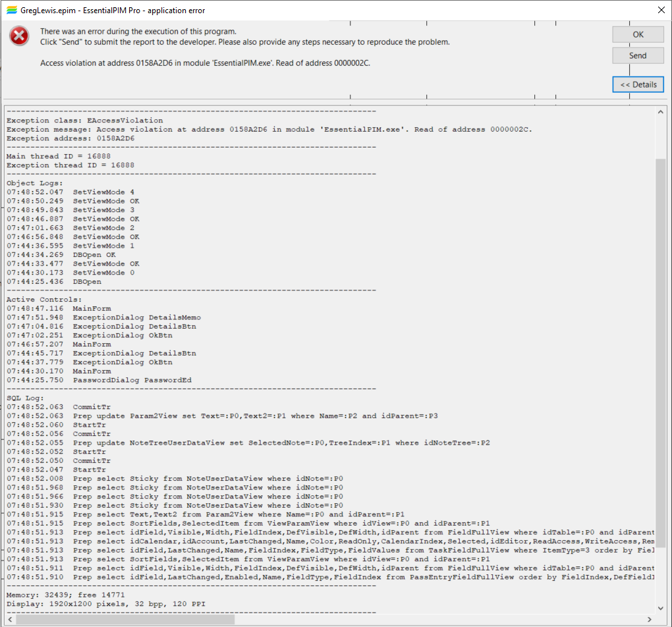Click the 07:48:52.063 'CommitTr' line
Screen dimensions: 672x627
[x=59, y=408]
